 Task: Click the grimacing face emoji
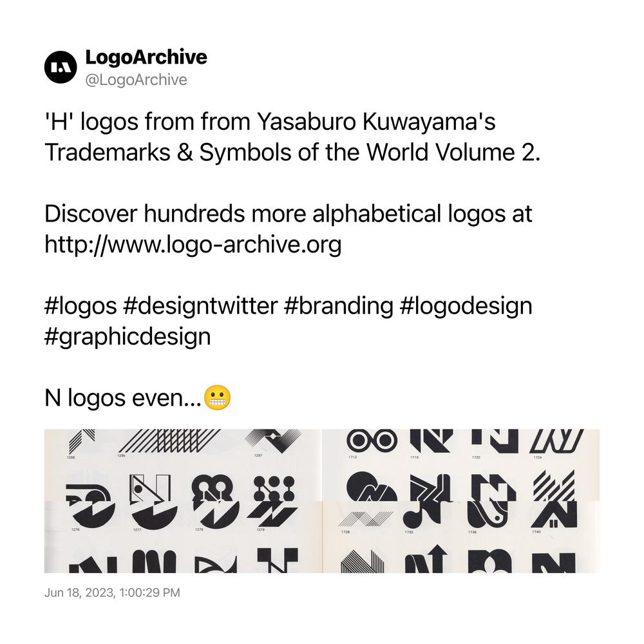point(217,397)
